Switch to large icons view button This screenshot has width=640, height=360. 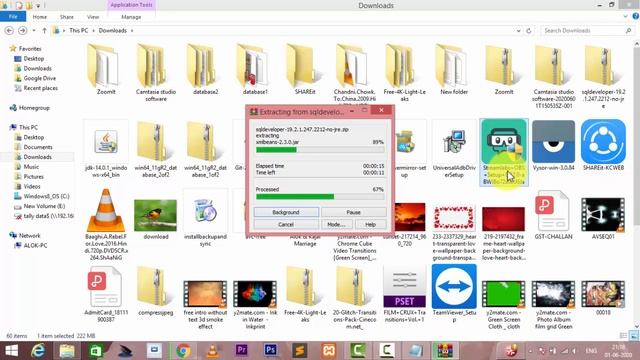click(633, 336)
